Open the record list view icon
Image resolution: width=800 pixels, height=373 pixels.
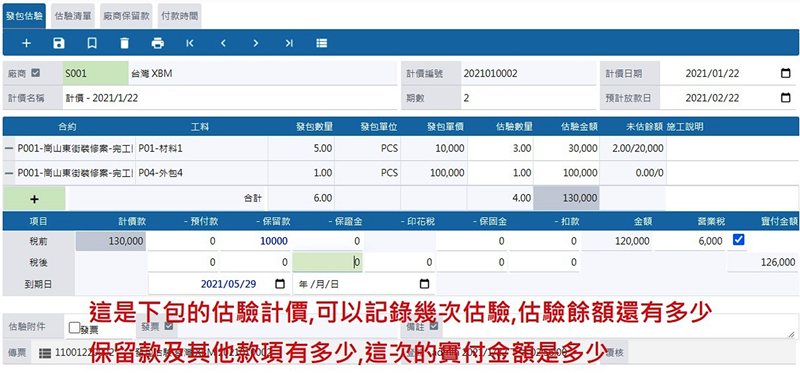(321, 43)
